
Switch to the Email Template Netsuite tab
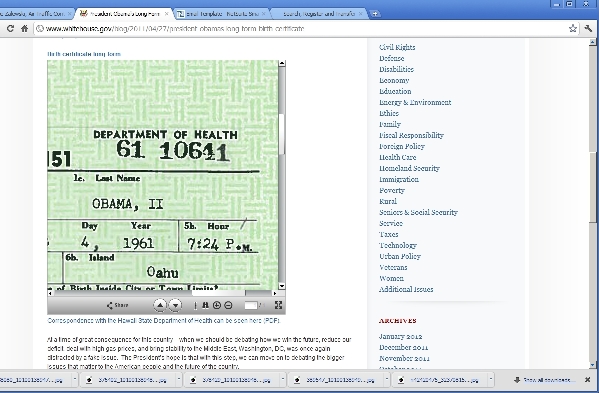point(222,14)
